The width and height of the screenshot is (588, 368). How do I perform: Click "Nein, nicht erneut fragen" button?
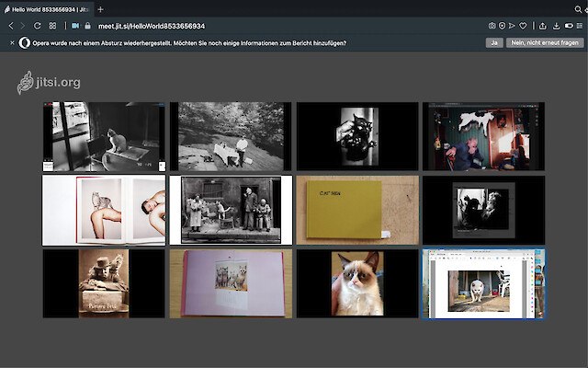[545, 42]
